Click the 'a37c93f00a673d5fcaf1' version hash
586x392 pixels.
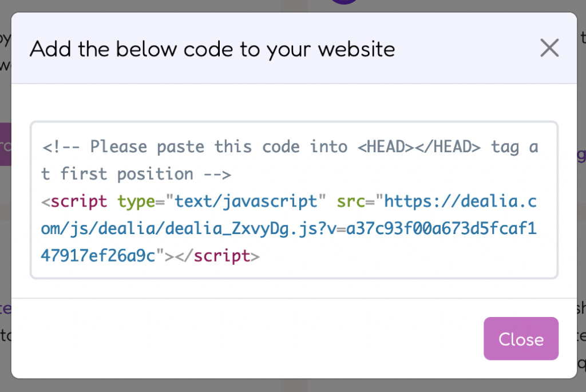pyautogui.click(x=442, y=229)
